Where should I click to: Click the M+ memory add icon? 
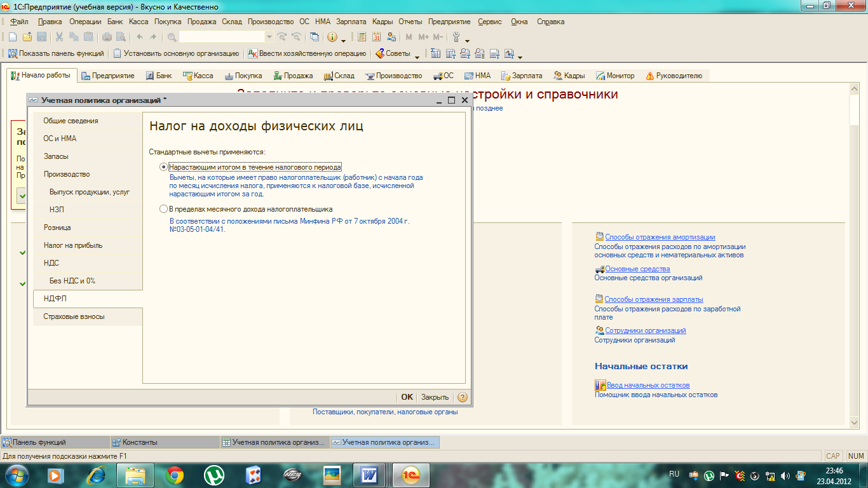tap(423, 37)
